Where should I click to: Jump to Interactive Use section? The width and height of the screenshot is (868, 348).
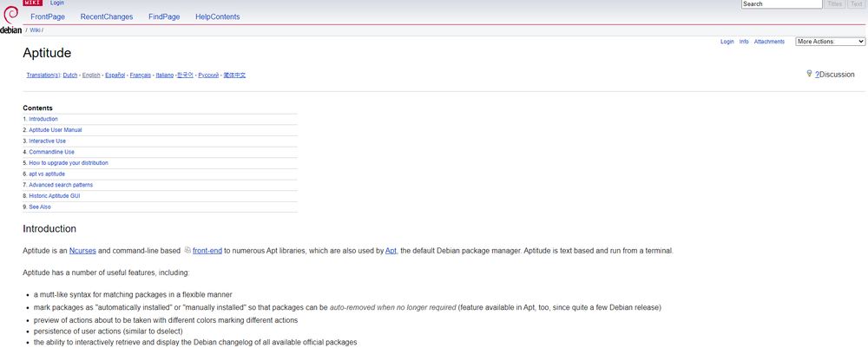coord(47,141)
